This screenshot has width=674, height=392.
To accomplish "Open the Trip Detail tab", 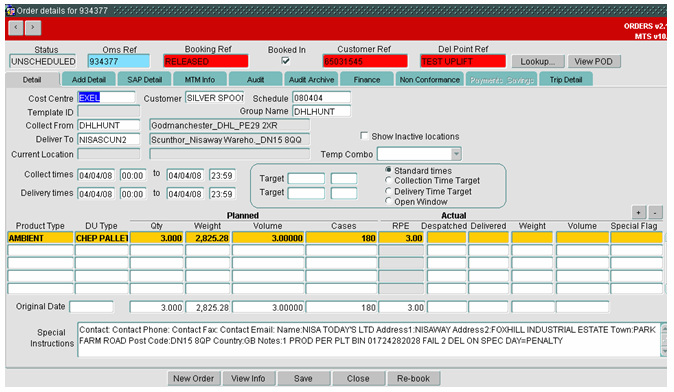I will [x=565, y=80].
